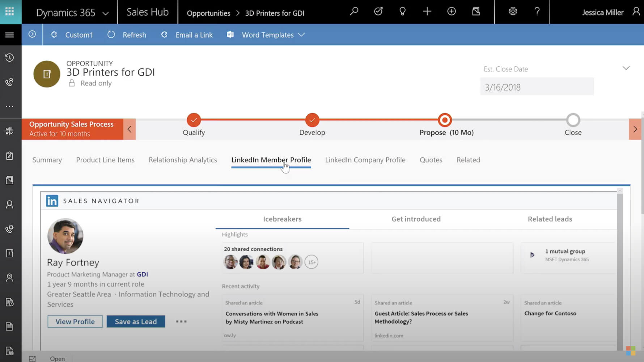Viewport: 644px width, 362px height.
Task: Click Email a Link command
Action: (187, 35)
